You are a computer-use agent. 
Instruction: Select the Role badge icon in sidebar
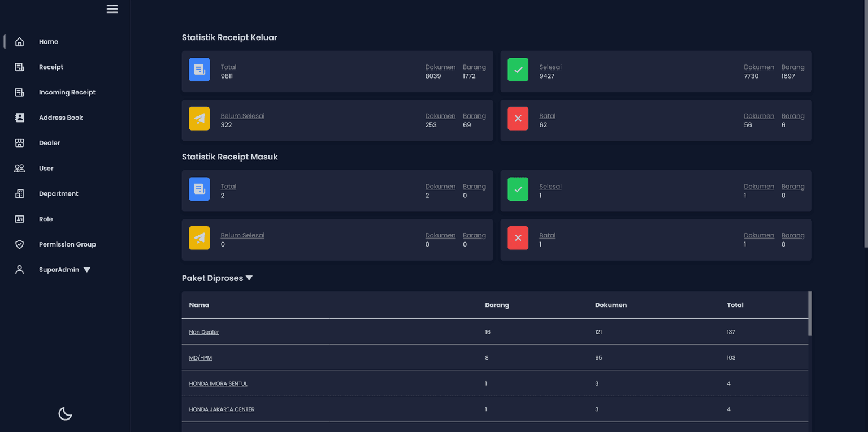19,219
